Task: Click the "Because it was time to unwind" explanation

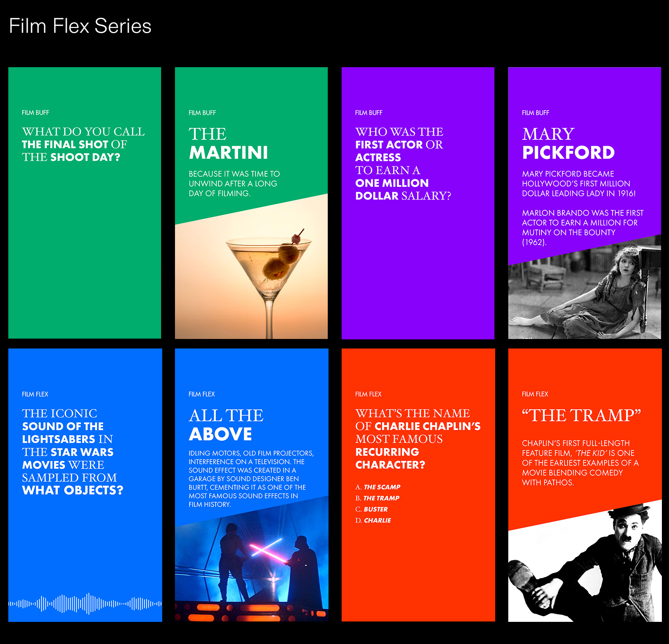Action: coord(234,183)
